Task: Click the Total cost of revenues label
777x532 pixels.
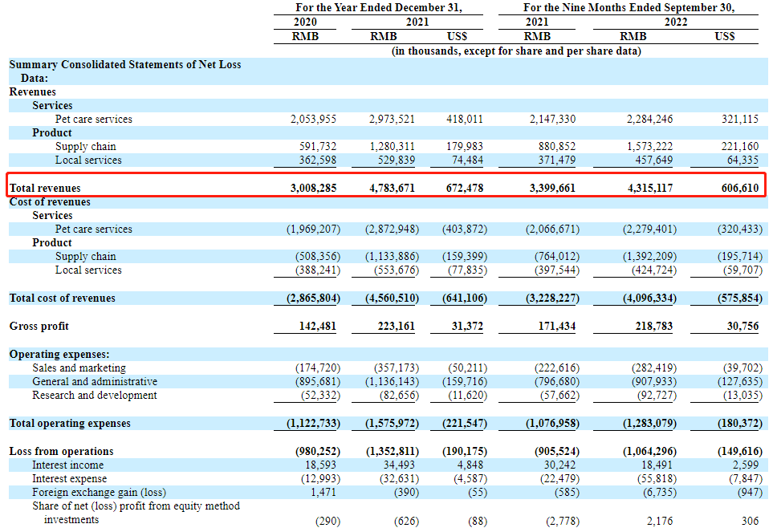Action: 63,298
